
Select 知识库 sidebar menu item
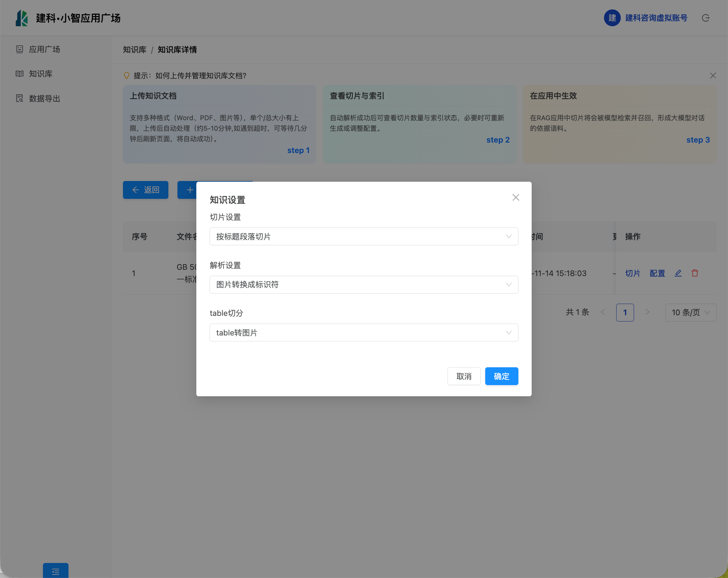[x=41, y=74]
